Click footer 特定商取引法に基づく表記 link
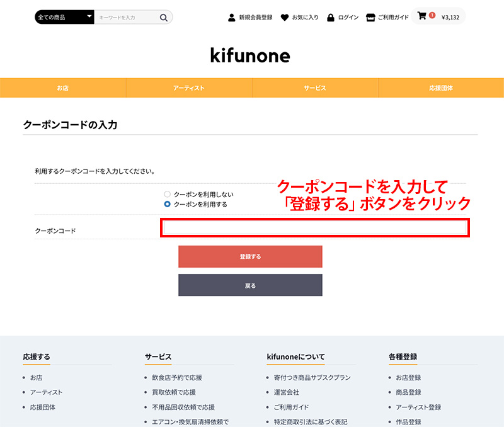Screen dimensions: 504x427 [x=311, y=422]
